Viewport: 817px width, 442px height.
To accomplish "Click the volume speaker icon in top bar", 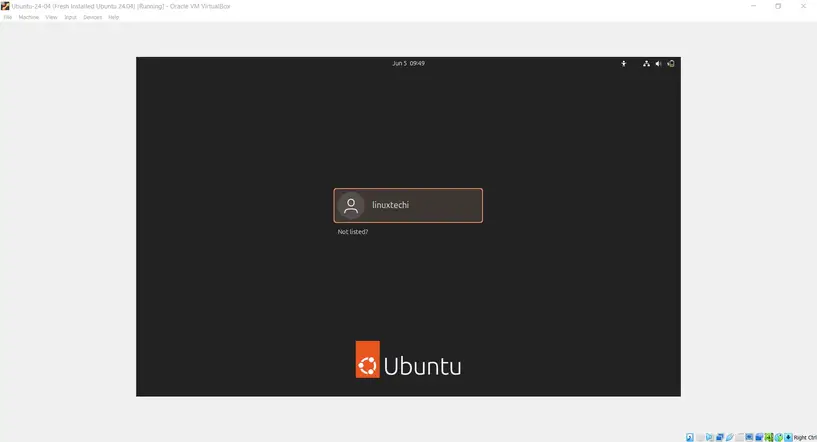I will point(658,63).
